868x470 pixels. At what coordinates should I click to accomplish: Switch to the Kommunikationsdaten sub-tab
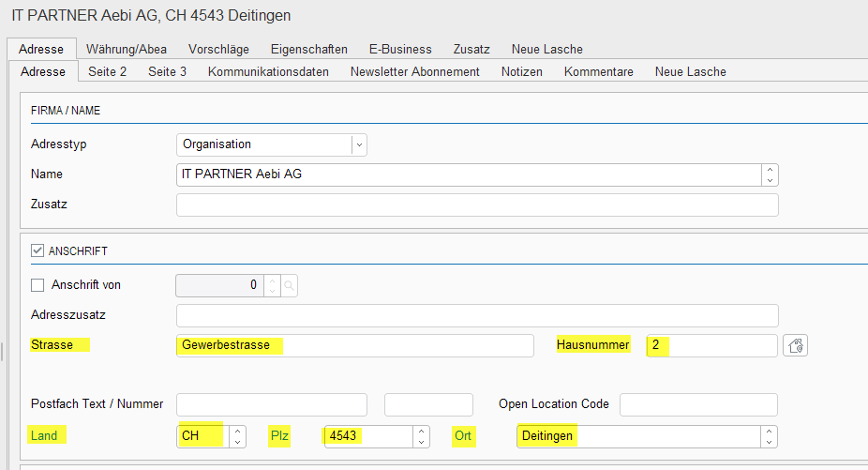click(268, 72)
